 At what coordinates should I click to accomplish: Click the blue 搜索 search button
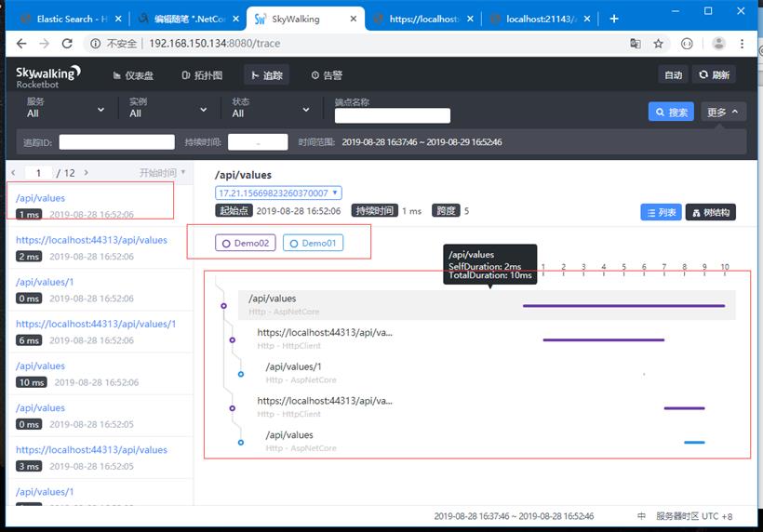coord(671,113)
